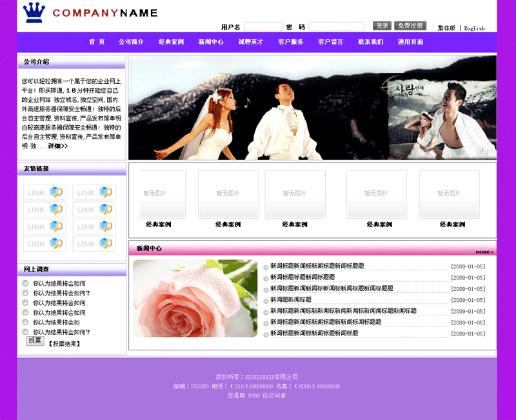Click the last LINK badge in 友情链接 panel

point(94,244)
